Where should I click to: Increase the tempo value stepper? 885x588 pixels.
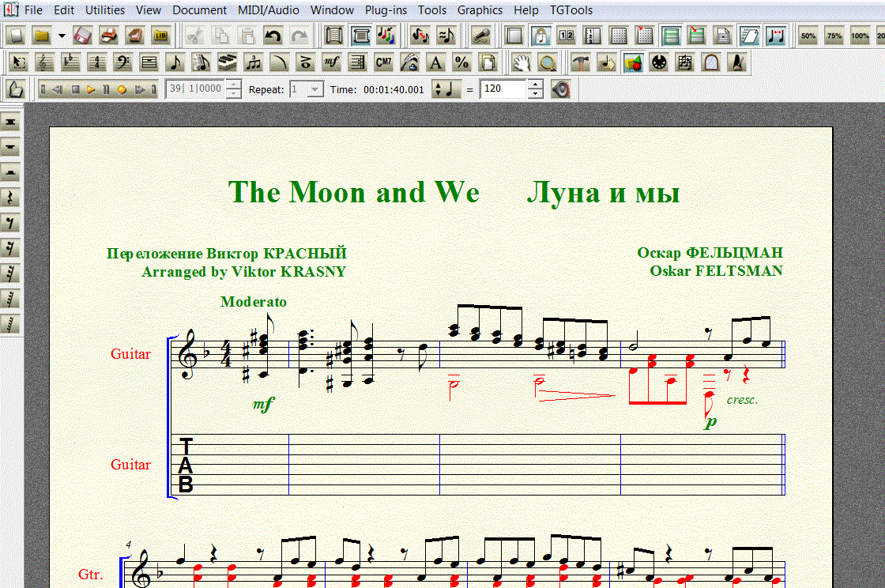pos(535,84)
